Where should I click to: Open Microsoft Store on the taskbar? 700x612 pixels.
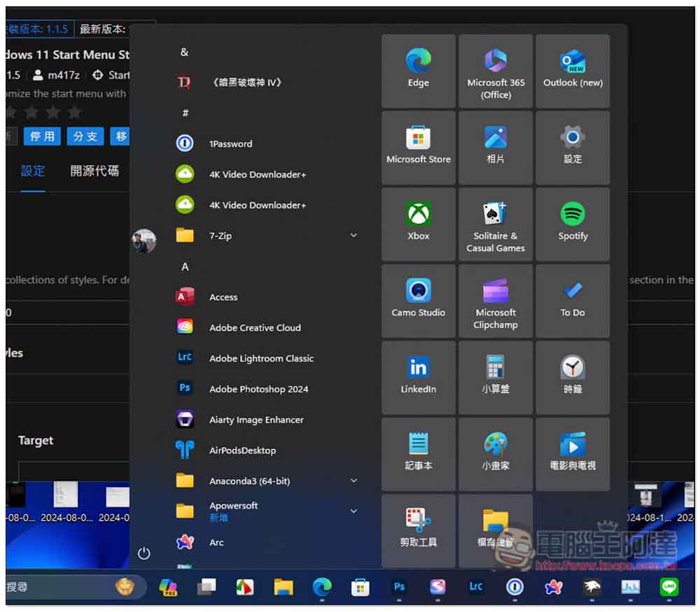point(360,587)
